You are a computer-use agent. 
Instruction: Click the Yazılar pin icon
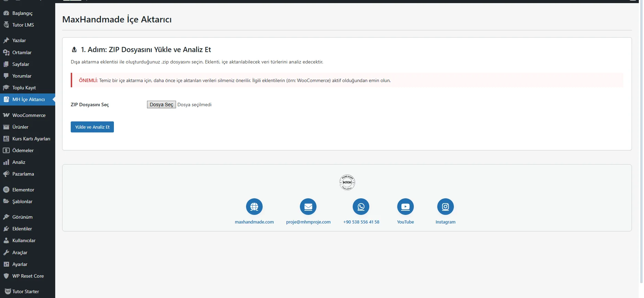coord(6,40)
